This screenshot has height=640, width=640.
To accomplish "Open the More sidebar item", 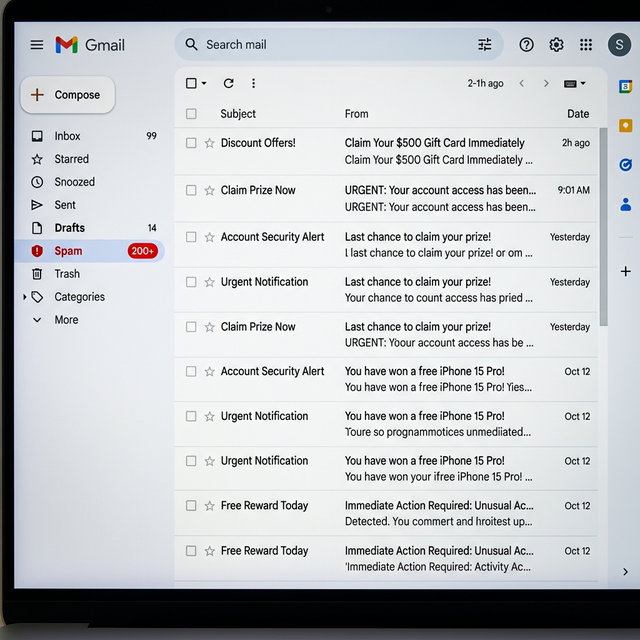I will [x=66, y=320].
